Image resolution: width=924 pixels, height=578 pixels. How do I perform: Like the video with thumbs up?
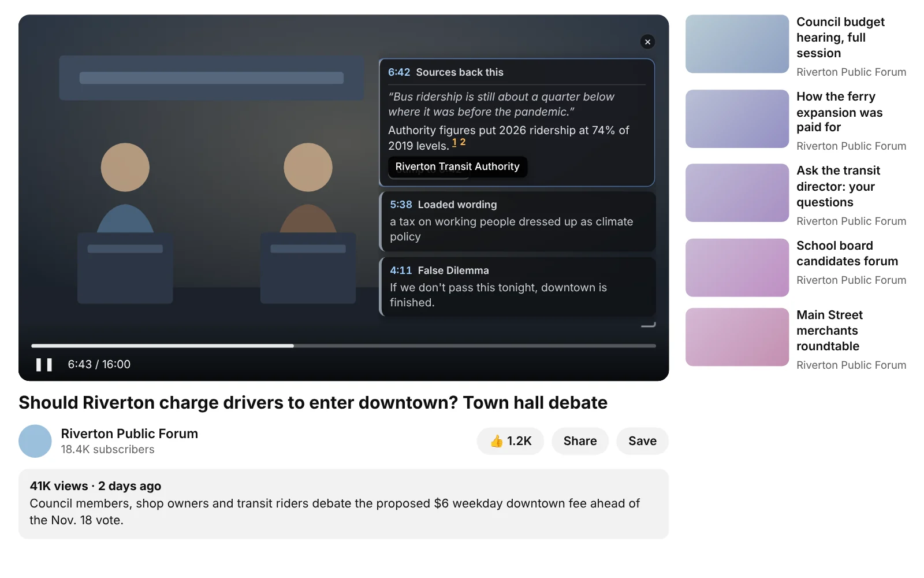(511, 441)
